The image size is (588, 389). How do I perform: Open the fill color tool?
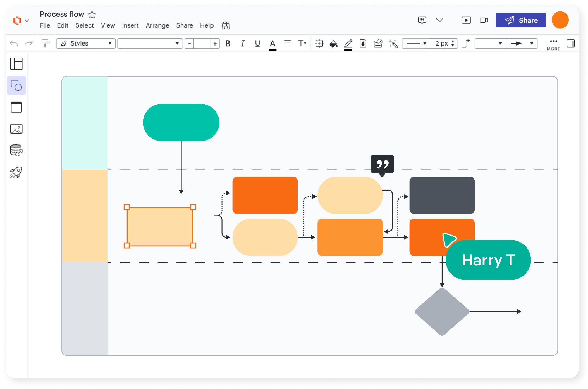(334, 43)
